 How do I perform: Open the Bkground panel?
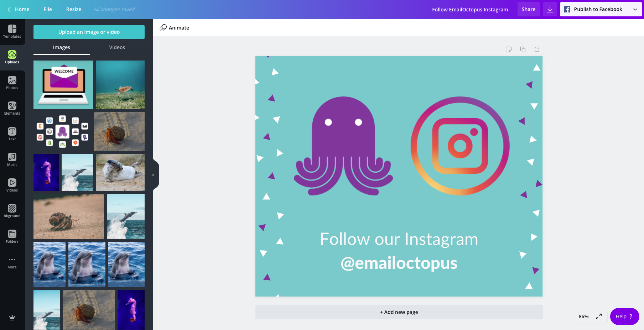[12, 211]
